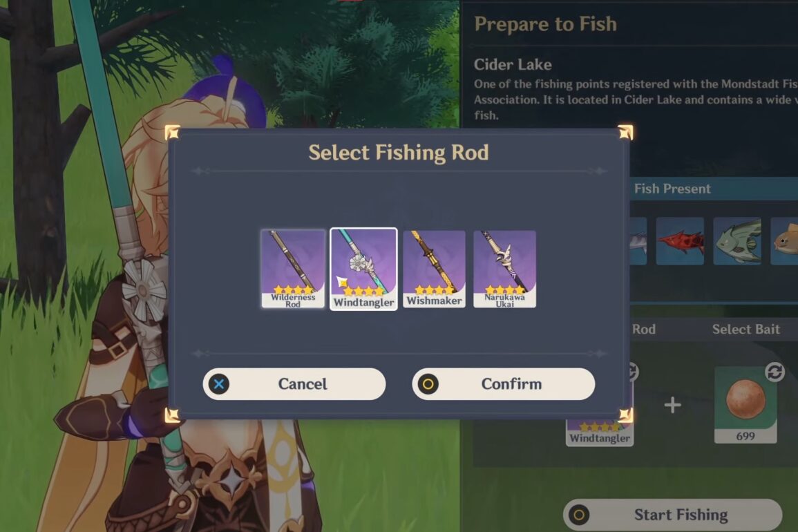Click the Fish Present header
798x532 pixels.
point(672,189)
